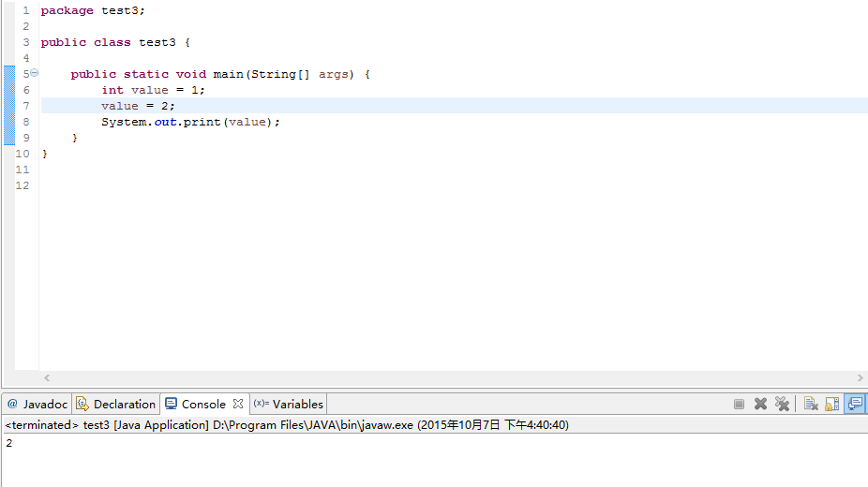Toggle Scroll Lock in the Console

pyautogui.click(x=832, y=404)
